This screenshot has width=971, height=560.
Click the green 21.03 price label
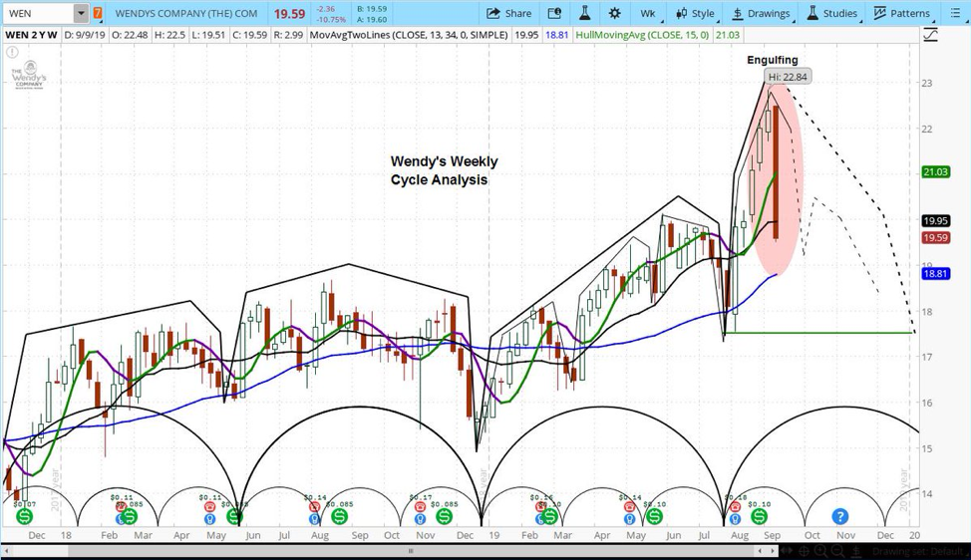coord(936,172)
